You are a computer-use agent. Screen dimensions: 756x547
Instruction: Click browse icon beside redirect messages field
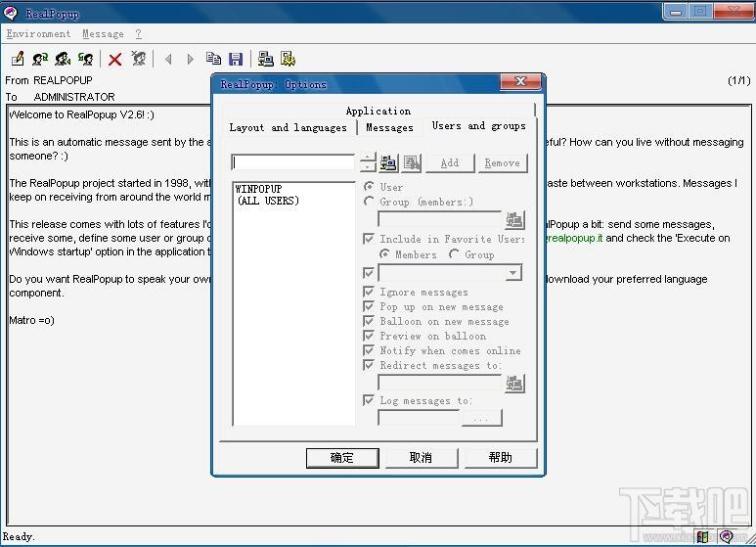(514, 384)
